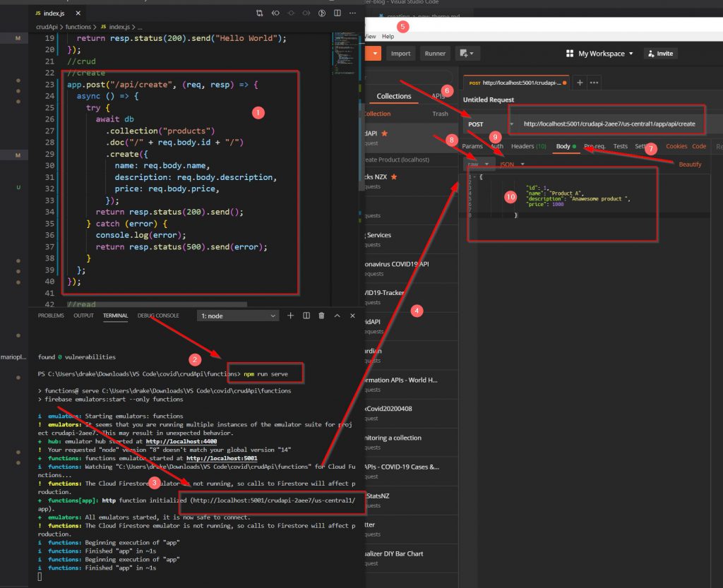This screenshot has width=723, height=588.
Task: Maximize terminal panel with the chevron-up icon
Action: point(337,316)
